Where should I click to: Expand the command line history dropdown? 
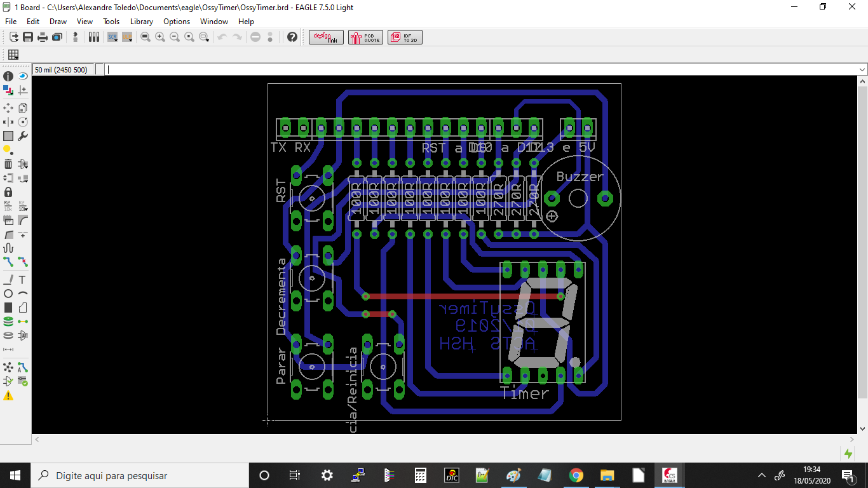tap(862, 70)
